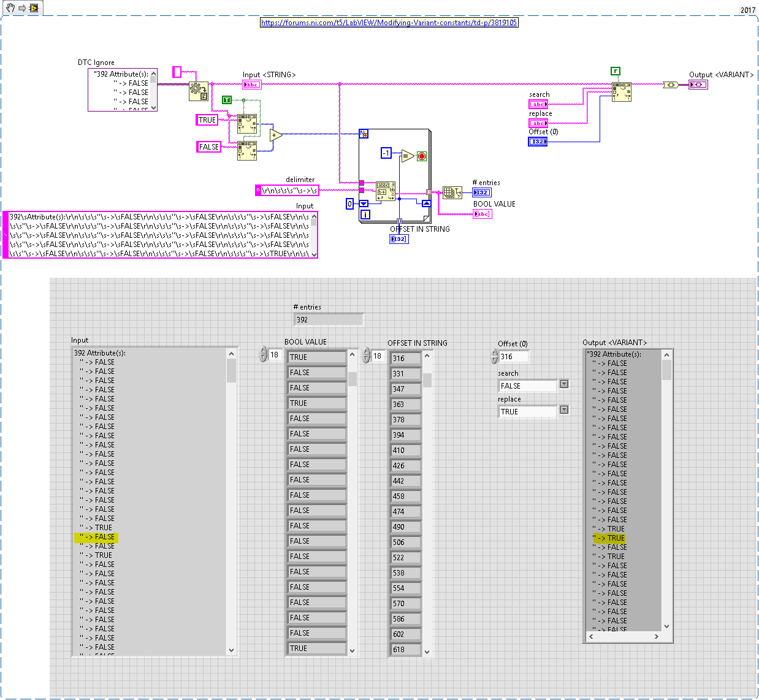This screenshot has width=759, height=700.
Task: Click the Output VARIANT horizontal scroll right arrow
Action: coord(656,637)
